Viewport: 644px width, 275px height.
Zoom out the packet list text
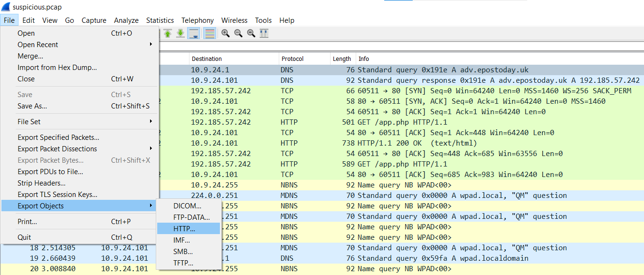[238, 33]
